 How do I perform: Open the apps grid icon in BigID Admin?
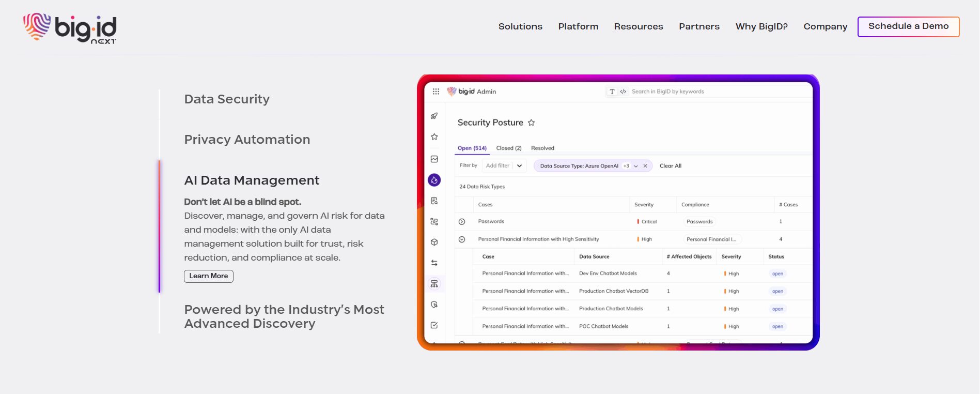click(436, 92)
